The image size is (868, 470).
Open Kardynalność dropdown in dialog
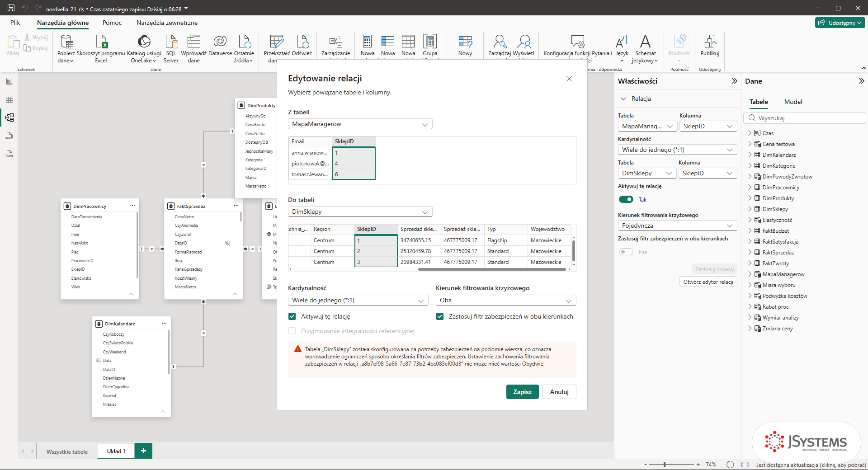pos(358,300)
